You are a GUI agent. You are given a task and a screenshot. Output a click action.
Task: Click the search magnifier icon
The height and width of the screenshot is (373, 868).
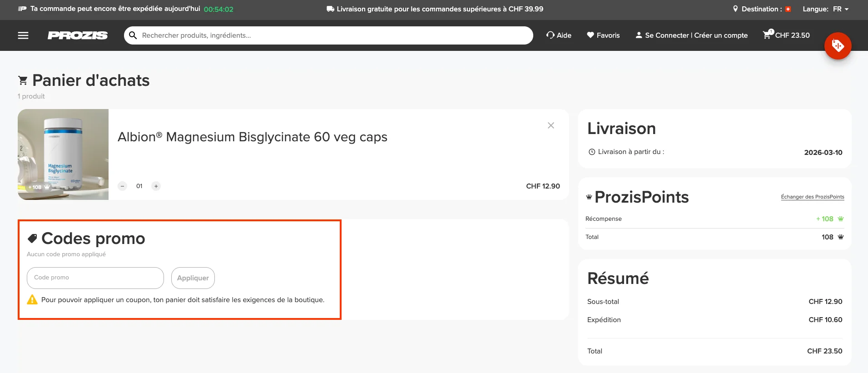(x=133, y=35)
